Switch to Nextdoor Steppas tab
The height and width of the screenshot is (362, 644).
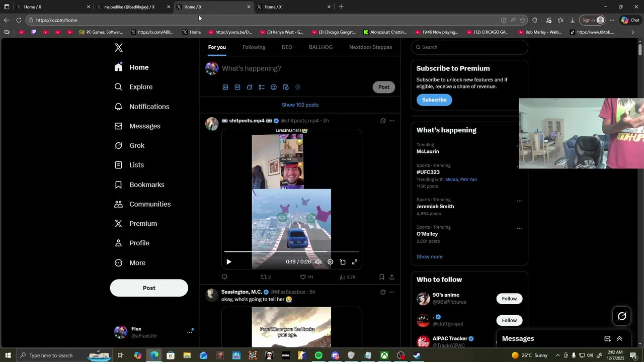coord(370,47)
